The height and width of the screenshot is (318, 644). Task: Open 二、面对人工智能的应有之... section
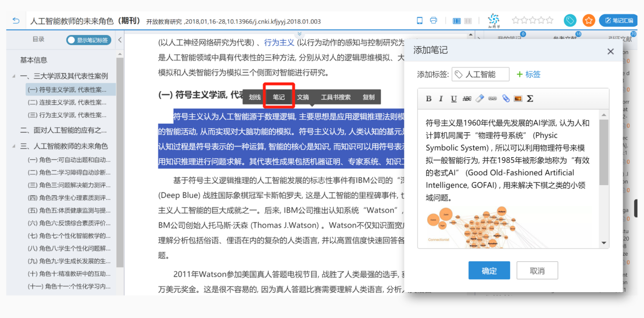(63, 130)
